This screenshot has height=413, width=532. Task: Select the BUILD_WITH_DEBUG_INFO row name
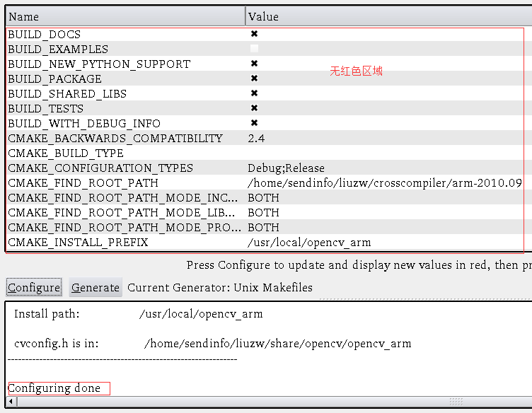84,124
